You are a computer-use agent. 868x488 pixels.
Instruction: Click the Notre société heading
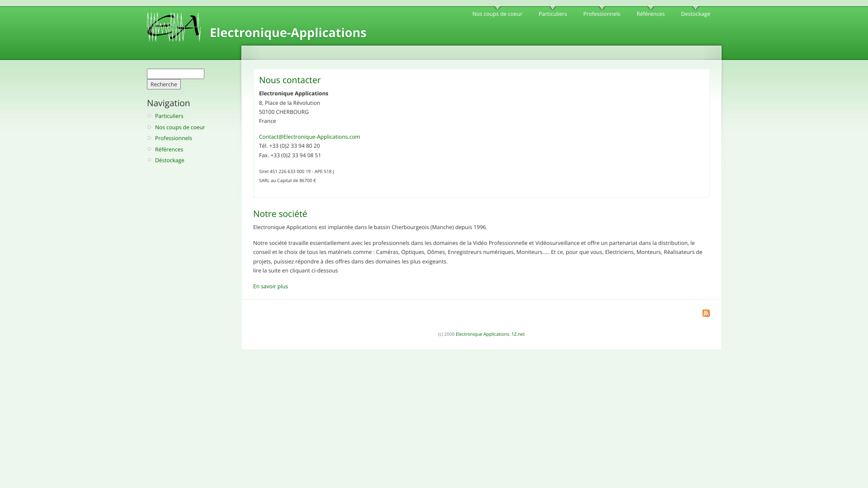[x=280, y=214]
